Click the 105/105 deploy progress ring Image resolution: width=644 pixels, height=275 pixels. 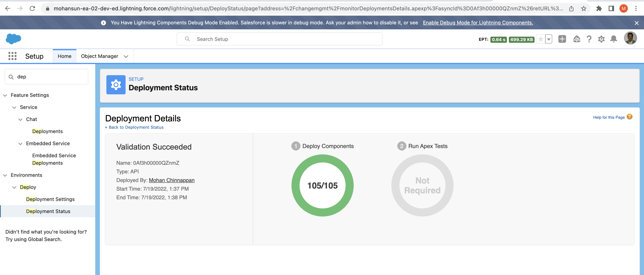[x=322, y=185]
